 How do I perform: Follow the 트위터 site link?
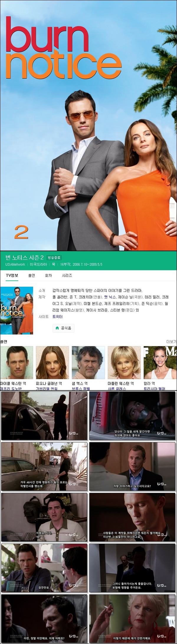click(58, 317)
